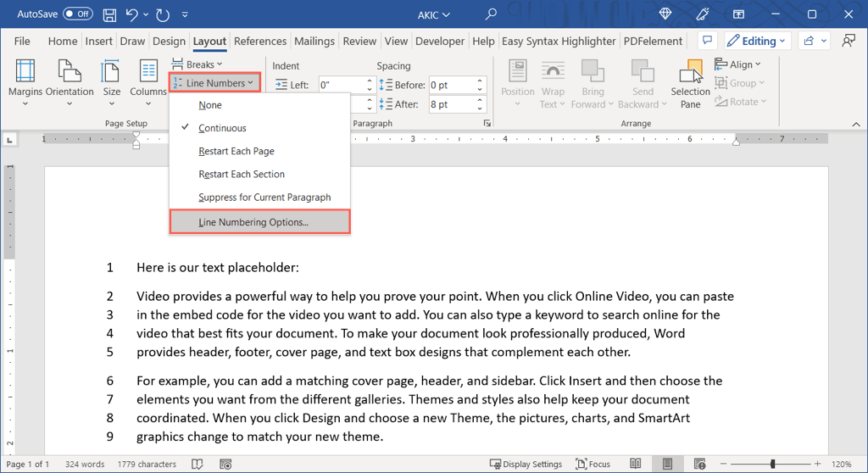Click the zoom slider in status bar
This screenshot has height=473, width=868.
772,464
